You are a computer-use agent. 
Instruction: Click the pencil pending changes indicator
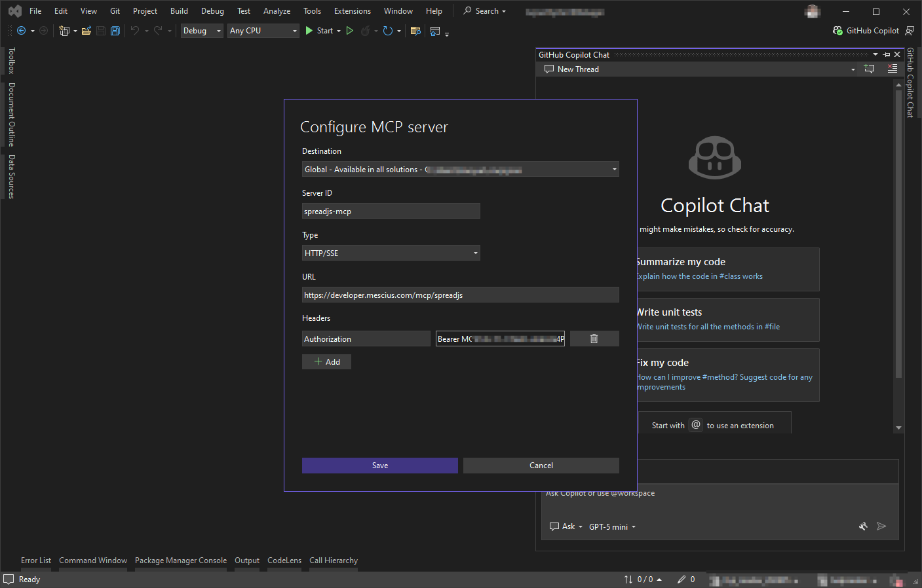pyautogui.click(x=682, y=579)
